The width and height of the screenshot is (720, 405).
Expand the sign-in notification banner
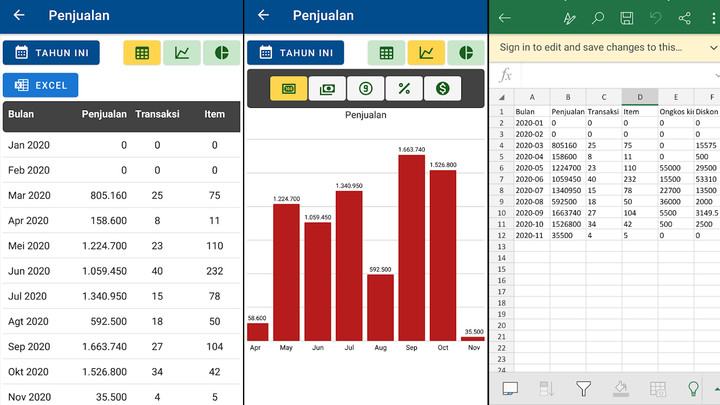(713, 47)
